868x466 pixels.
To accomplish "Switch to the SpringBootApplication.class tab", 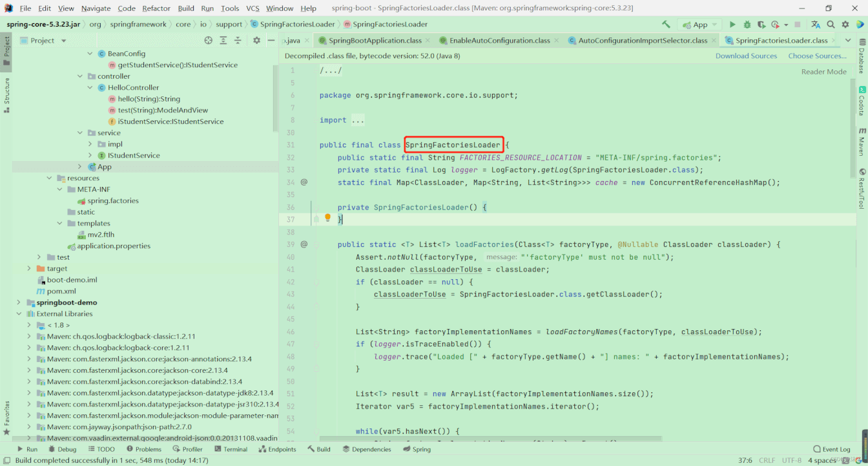I will (x=375, y=40).
